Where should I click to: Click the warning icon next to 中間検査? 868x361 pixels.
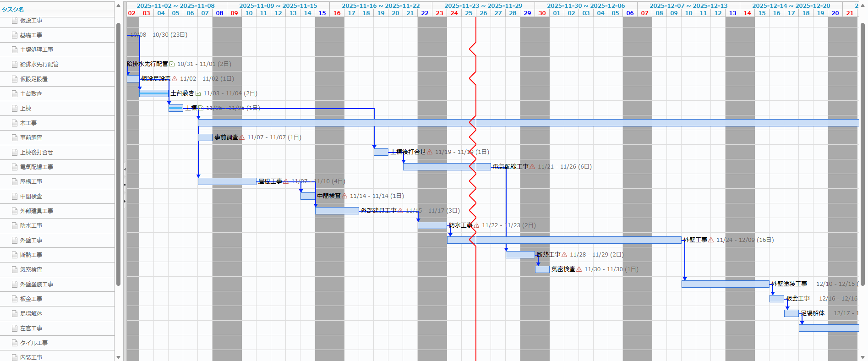coord(344,196)
